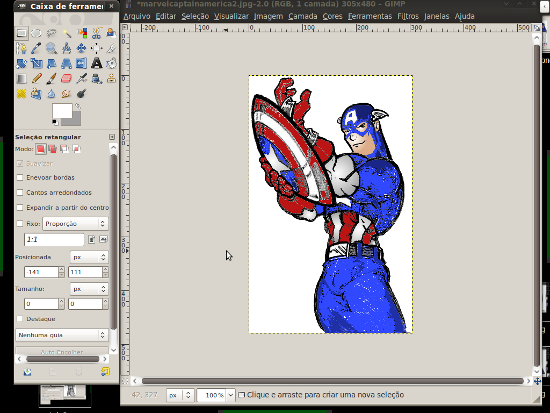Select the Ink tool
This screenshot has height=413, width=550.
point(97,78)
